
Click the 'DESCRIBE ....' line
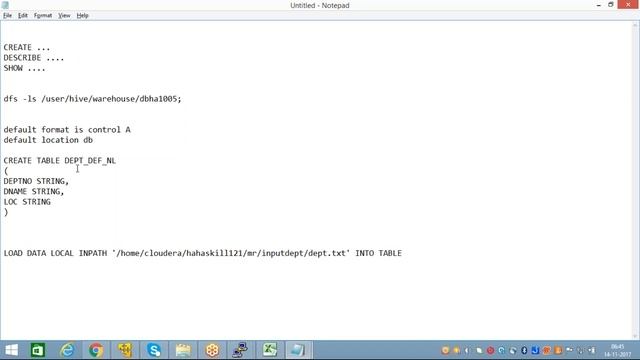pyautogui.click(x=33, y=58)
